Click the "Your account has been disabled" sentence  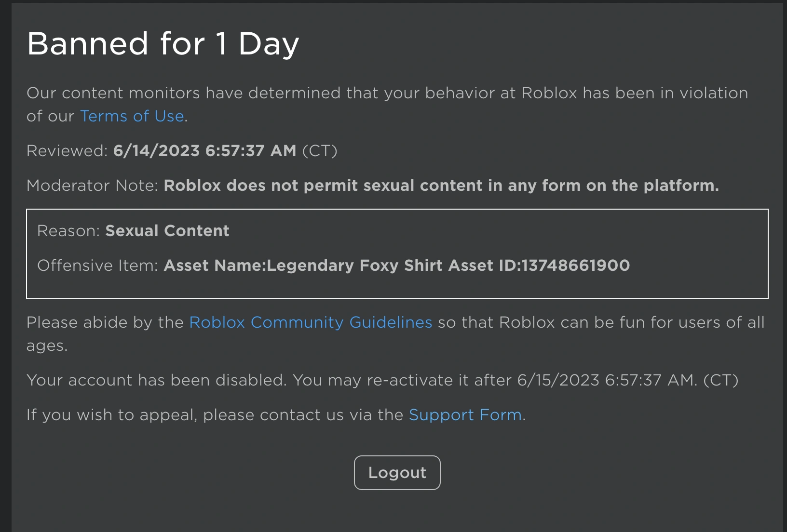pyautogui.click(x=156, y=380)
